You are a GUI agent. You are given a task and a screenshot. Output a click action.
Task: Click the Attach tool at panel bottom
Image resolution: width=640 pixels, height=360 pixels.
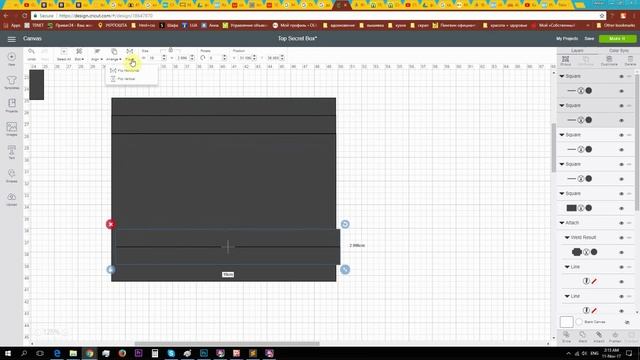(599, 337)
